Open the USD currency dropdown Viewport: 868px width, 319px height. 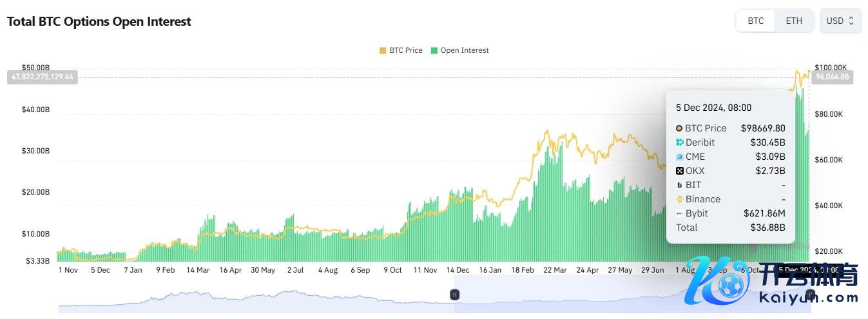click(x=840, y=21)
